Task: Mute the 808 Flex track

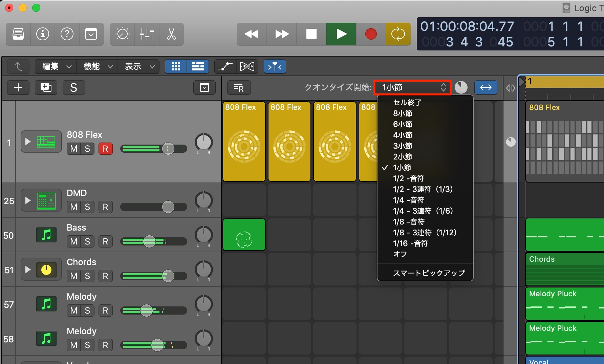Action: pos(74,149)
